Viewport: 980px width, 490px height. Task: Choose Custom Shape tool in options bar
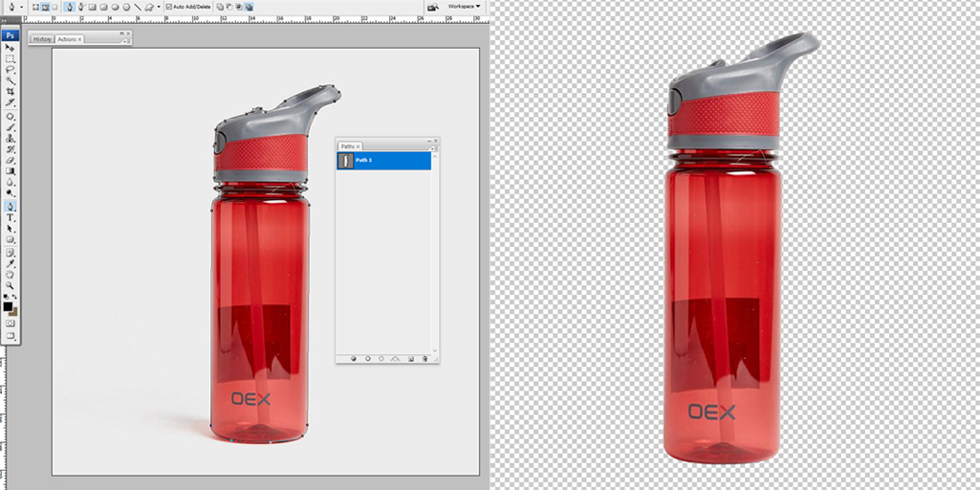149,7
